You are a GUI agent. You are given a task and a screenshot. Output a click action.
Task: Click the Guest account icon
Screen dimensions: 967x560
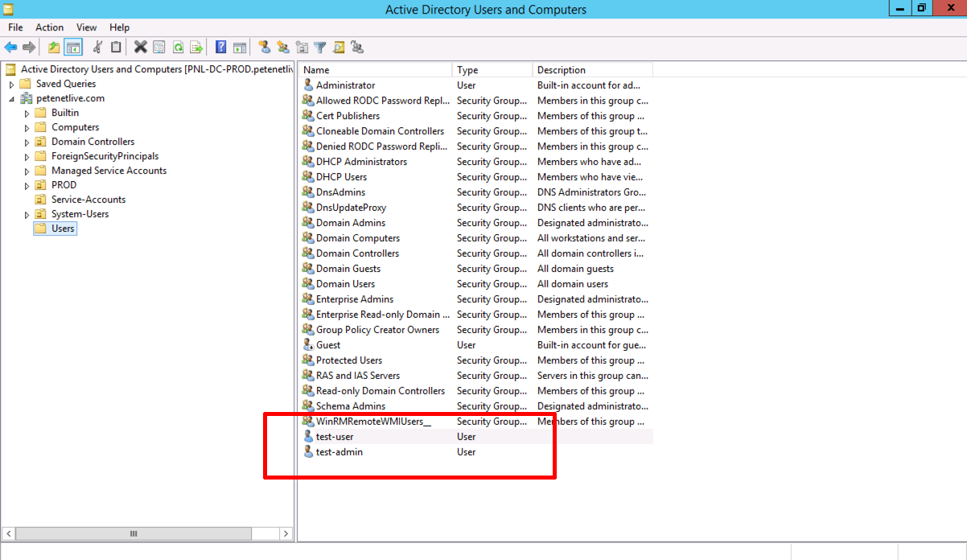[307, 345]
